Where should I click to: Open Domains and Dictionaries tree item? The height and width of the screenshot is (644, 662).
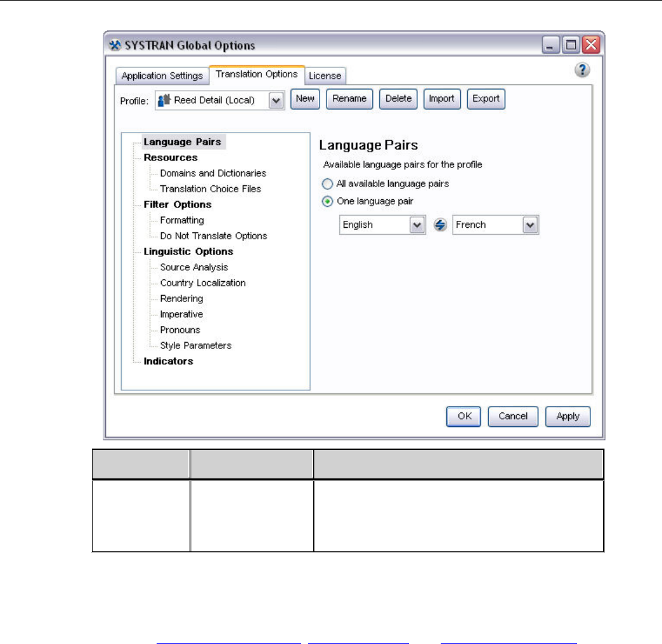(213, 173)
